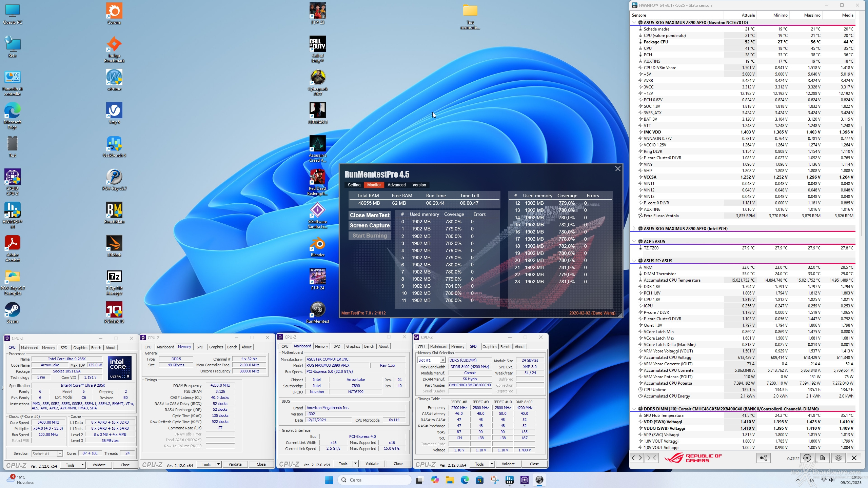Click Close button in CPU-Z Memory window

point(261,464)
